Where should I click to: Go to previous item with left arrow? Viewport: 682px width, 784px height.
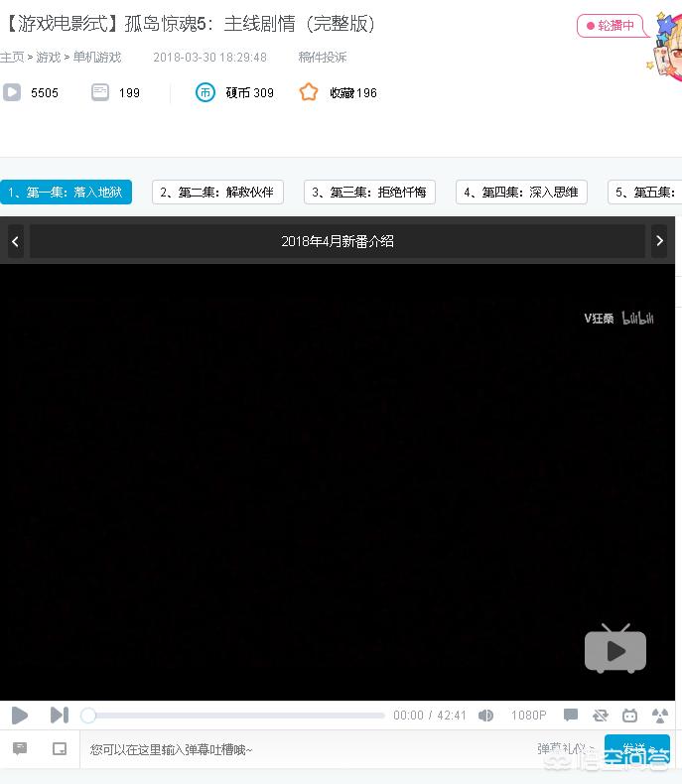click(15, 241)
